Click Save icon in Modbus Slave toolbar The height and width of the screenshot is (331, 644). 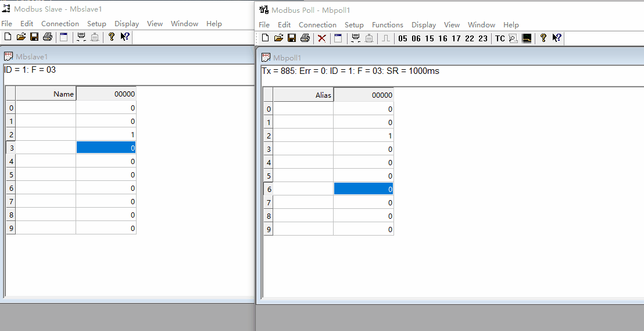coord(34,37)
